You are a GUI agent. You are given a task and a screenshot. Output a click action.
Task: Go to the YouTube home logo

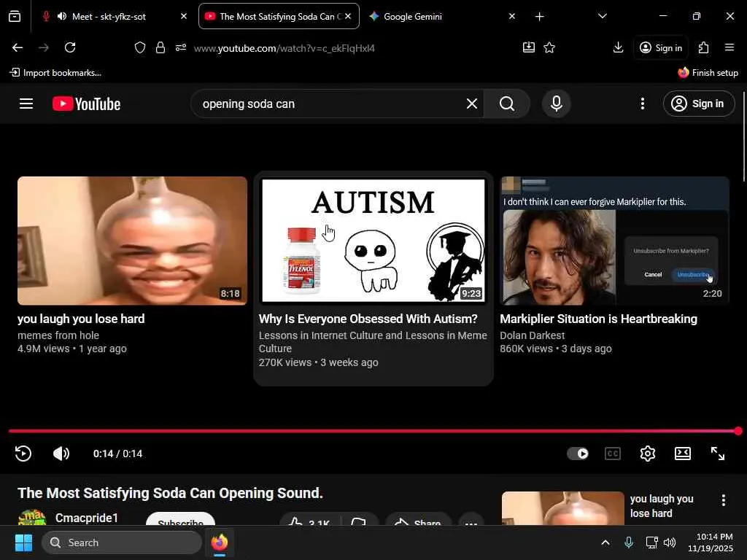86,104
